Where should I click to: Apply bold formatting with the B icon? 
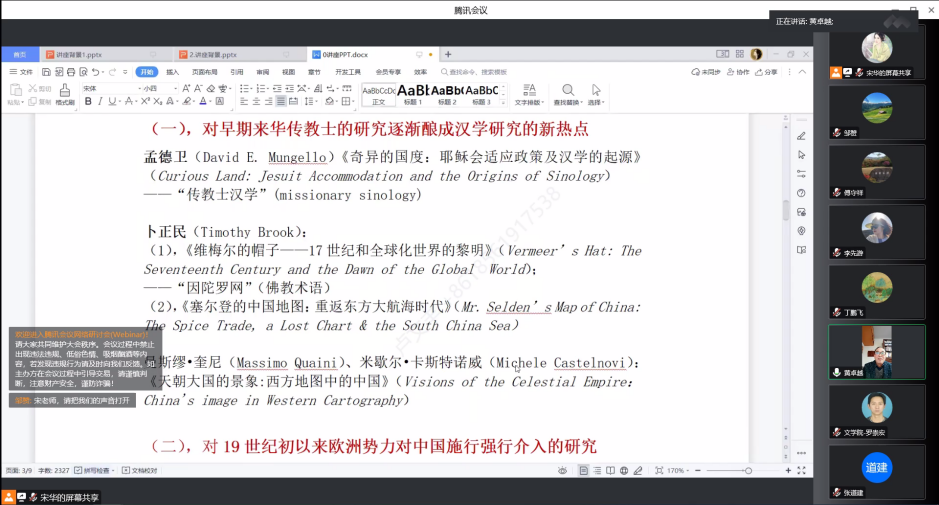pyautogui.click(x=86, y=102)
